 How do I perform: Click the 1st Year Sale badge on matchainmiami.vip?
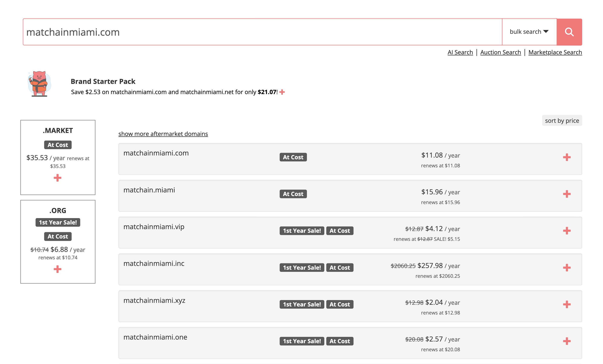point(302,230)
